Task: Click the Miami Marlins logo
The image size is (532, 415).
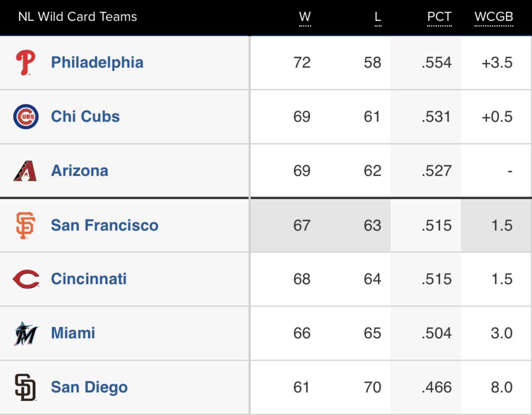Action: 26,333
